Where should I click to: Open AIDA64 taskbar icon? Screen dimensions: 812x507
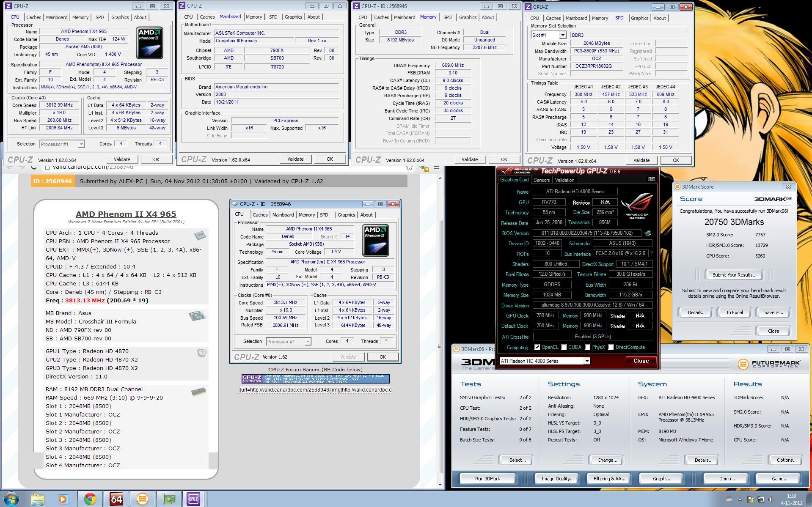[x=116, y=499]
